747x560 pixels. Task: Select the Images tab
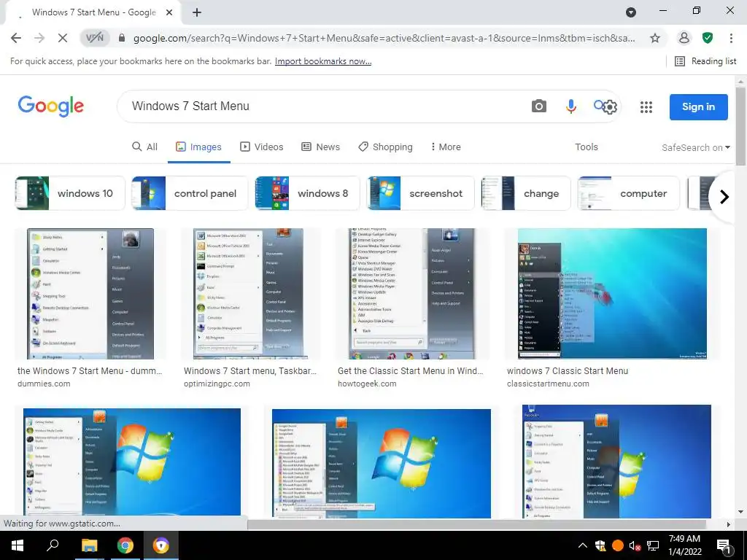[198, 147]
